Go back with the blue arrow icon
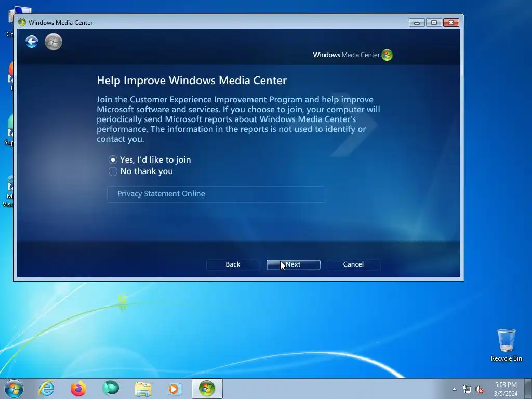532x399 pixels. click(32, 42)
